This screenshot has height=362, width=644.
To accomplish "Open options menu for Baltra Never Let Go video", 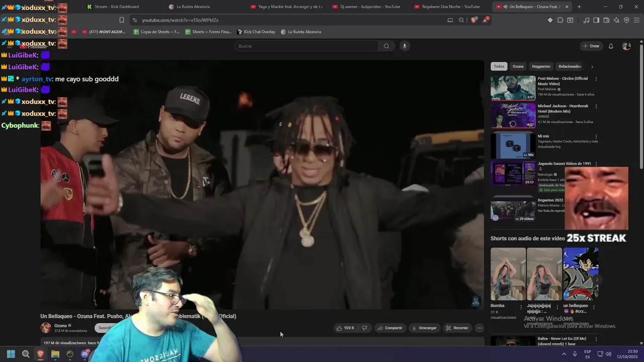I will pyautogui.click(x=596, y=338).
